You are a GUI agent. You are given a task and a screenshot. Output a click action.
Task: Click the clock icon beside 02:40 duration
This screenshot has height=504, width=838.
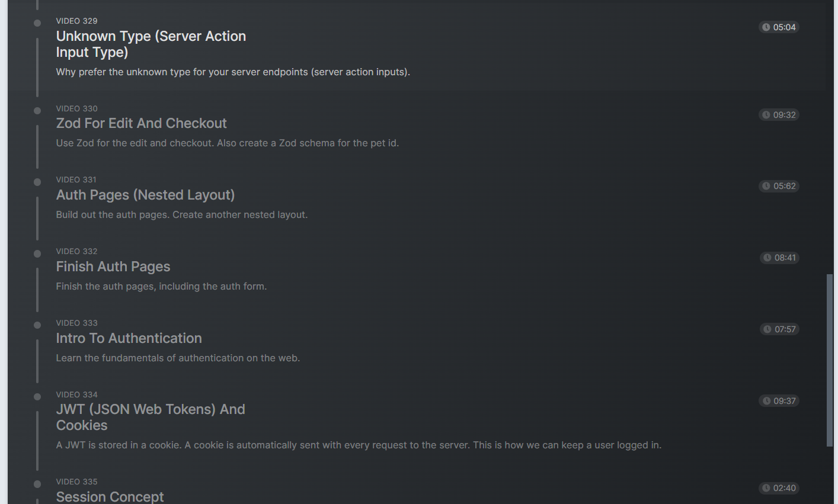point(766,488)
